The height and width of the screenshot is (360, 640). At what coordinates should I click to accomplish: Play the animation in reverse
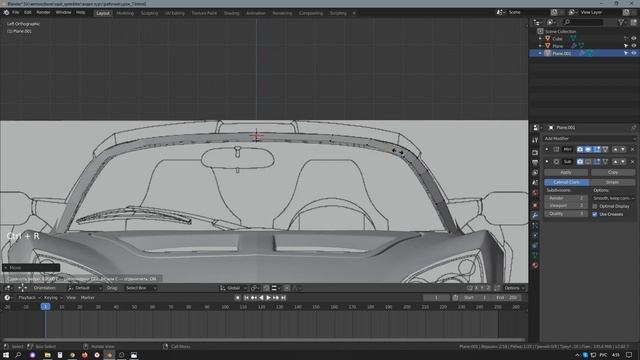tap(261, 298)
